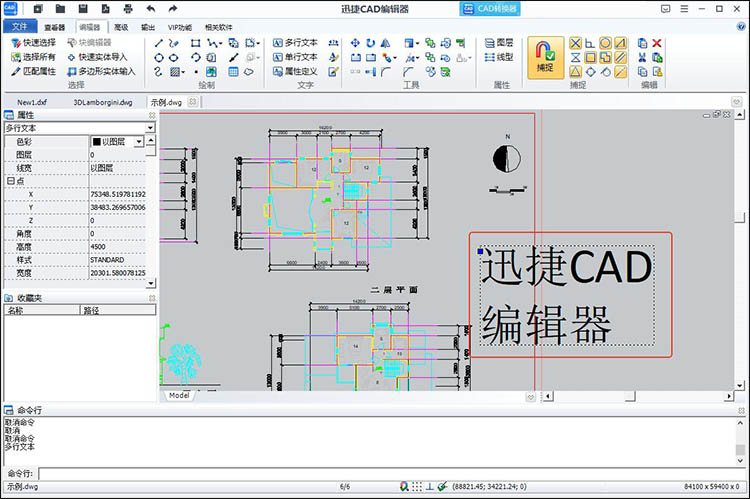This screenshot has width=750, height=499.
Task: Open the 多行文本 entity type dropdown
Action: click(x=150, y=128)
